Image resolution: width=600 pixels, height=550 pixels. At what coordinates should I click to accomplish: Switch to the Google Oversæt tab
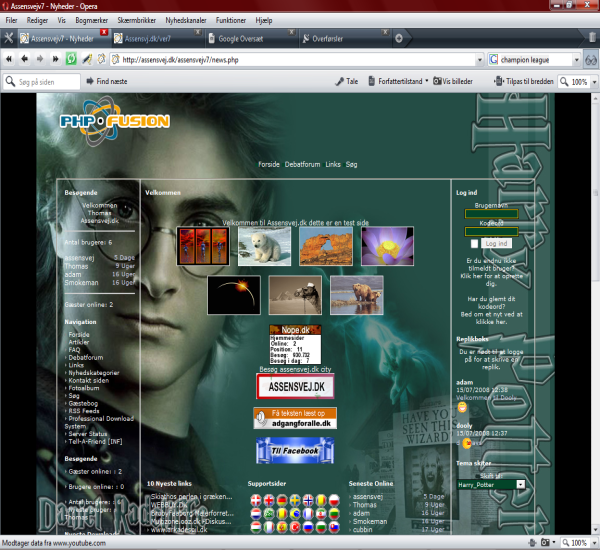[251, 38]
